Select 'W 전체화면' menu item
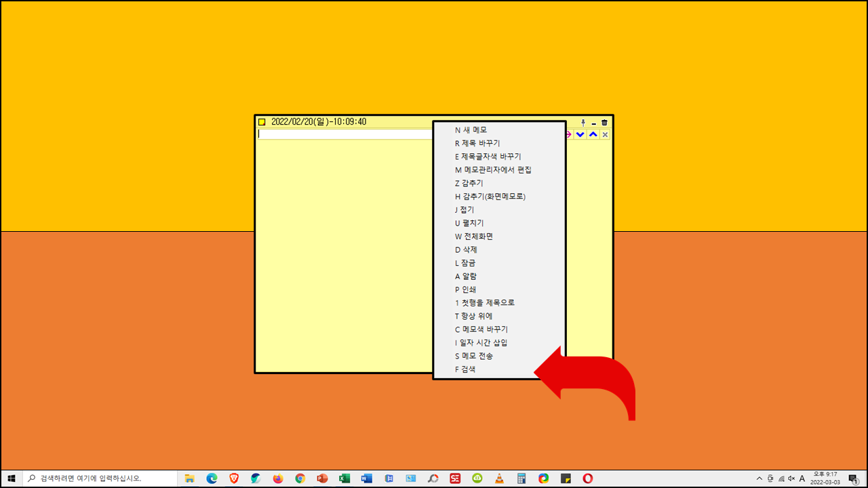The height and width of the screenshot is (488, 868). click(x=499, y=237)
